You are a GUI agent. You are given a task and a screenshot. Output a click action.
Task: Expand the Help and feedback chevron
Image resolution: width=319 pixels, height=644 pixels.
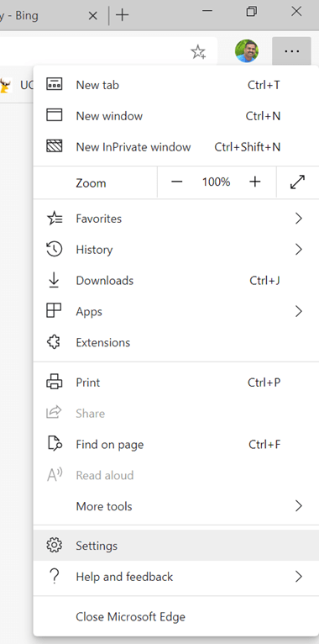coord(299,577)
